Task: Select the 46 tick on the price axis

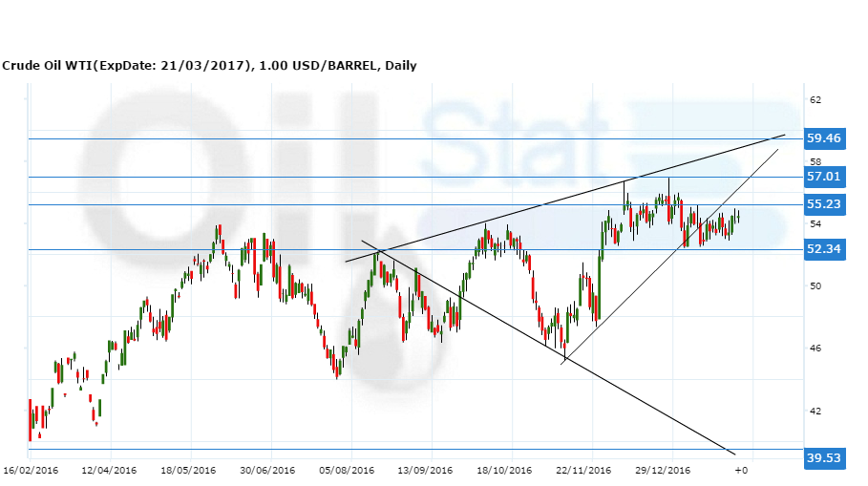Action: click(815, 349)
